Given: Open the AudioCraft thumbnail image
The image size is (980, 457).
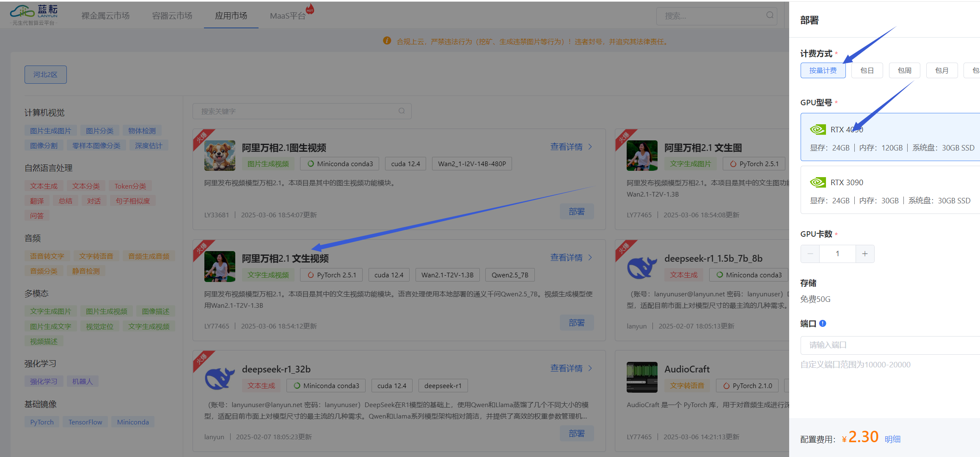Looking at the screenshot, I should (642, 377).
